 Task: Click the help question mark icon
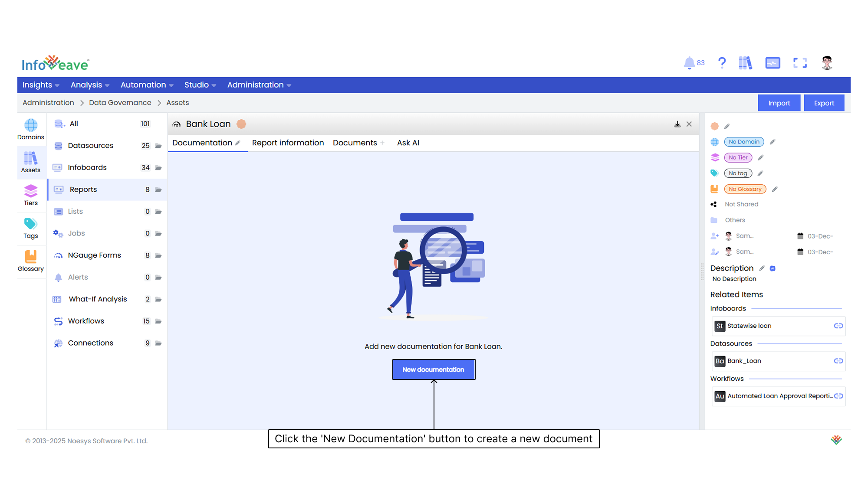[x=722, y=63]
